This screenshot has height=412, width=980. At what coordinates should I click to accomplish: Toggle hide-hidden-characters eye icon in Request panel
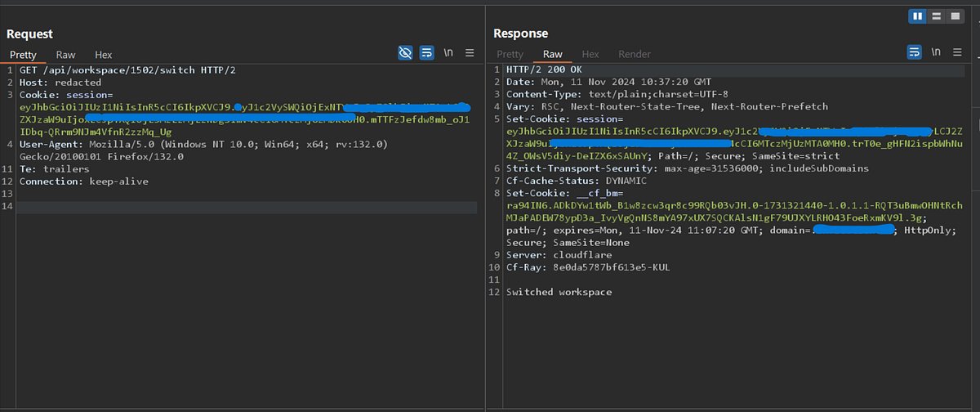pos(404,52)
